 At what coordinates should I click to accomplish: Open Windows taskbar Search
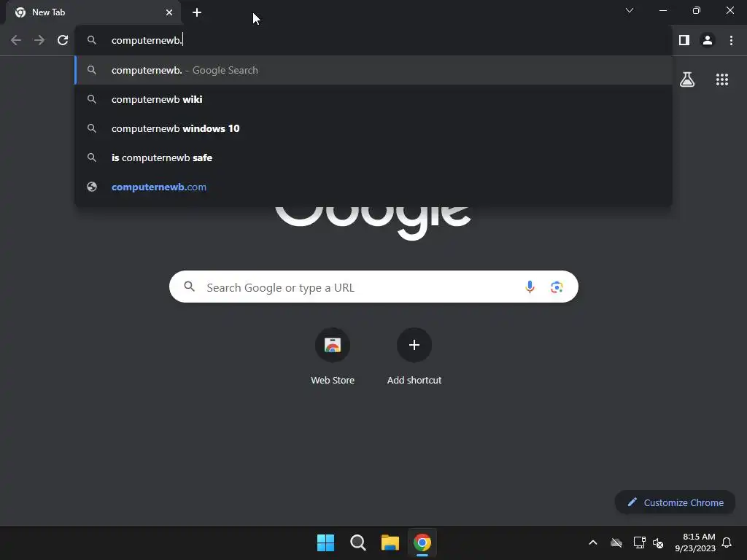point(357,542)
